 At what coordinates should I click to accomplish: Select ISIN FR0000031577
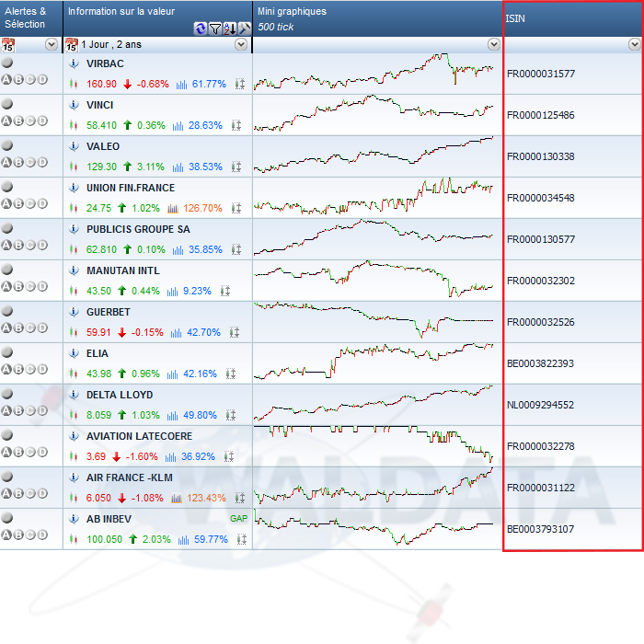(x=541, y=74)
